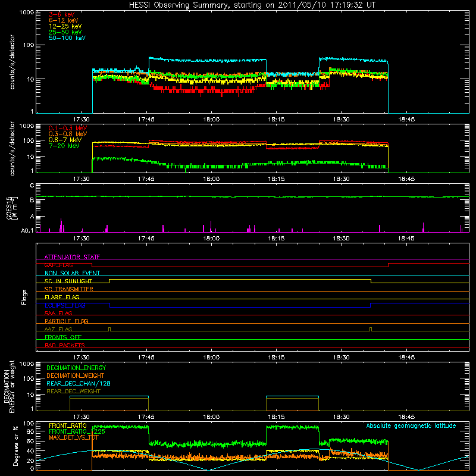Screen dimensions: 476x476
Task: Click the '18:15' tick under the MeV panel
Action: pos(276,179)
